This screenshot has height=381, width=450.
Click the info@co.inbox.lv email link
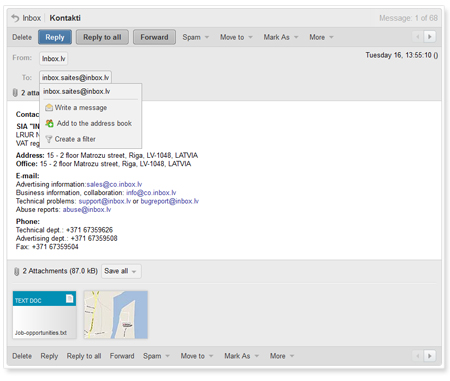(151, 193)
